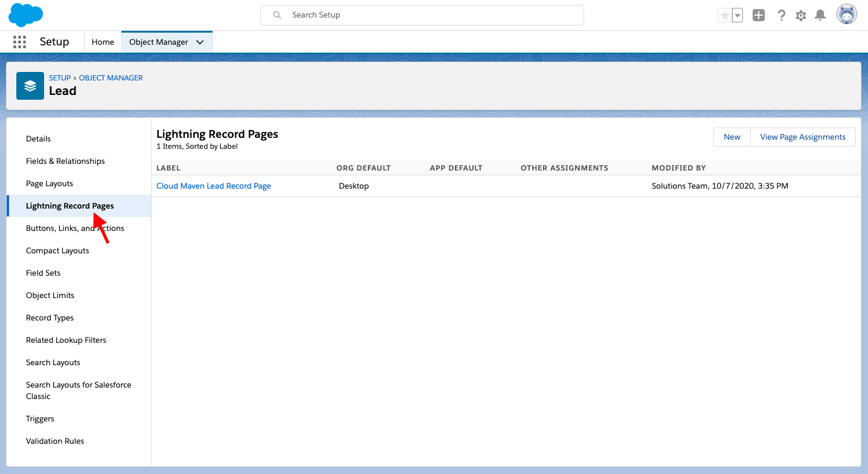868x474 pixels.
Task: Click the APP DEFAULT column header
Action: (456, 168)
